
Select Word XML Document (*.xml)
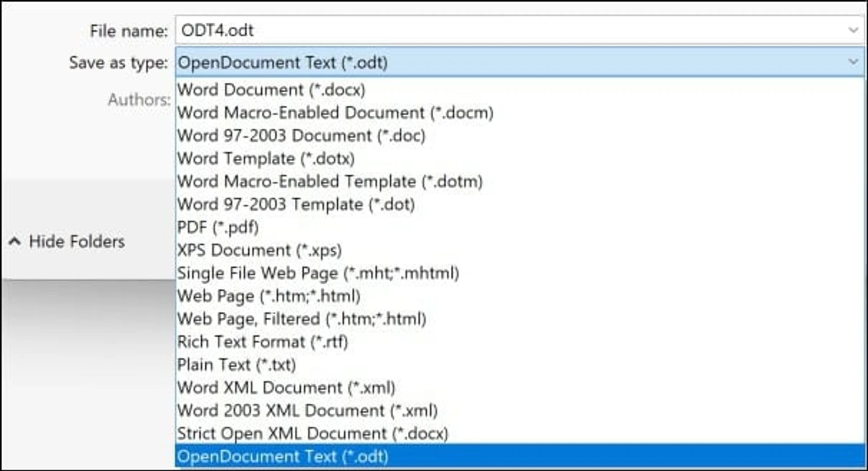520,387
